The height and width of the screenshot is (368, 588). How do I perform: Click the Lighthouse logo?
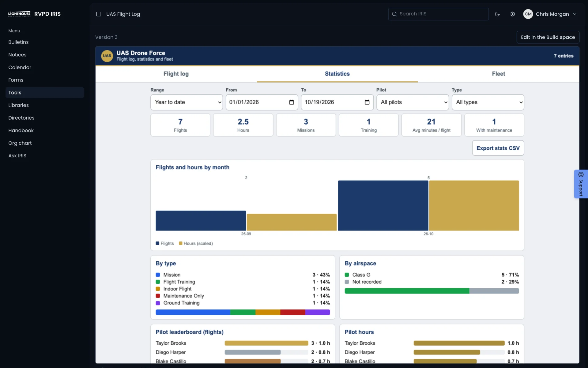pyautogui.click(x=19, y=14)
